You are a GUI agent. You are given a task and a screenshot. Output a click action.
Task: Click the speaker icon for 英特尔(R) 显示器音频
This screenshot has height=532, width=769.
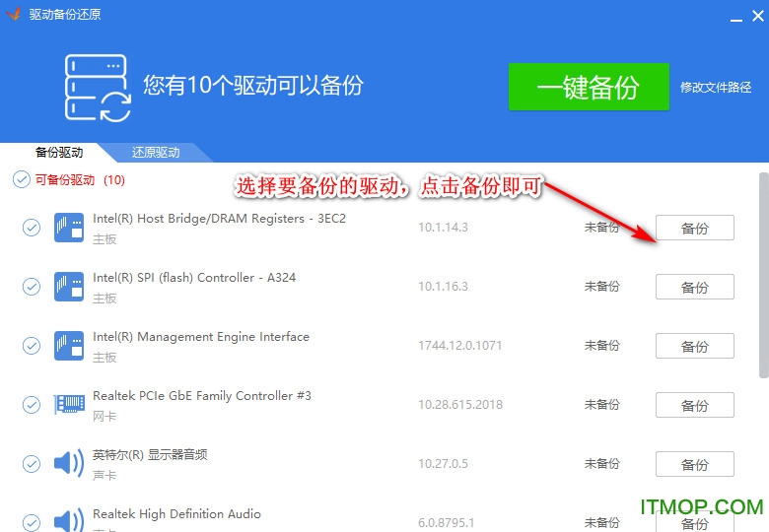coord(69,463)
